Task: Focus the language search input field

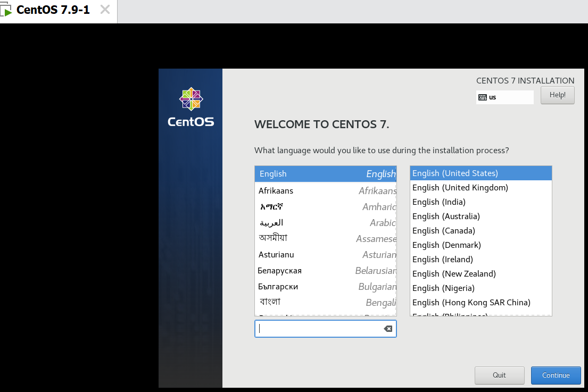Action: [326, 329]
